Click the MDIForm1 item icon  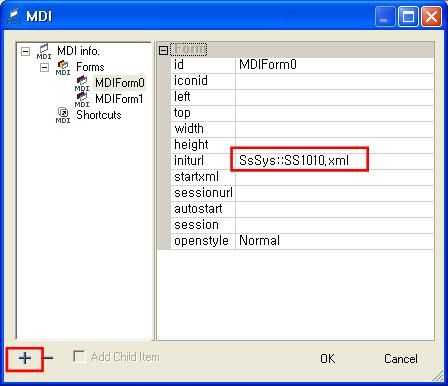click(82, 99)
